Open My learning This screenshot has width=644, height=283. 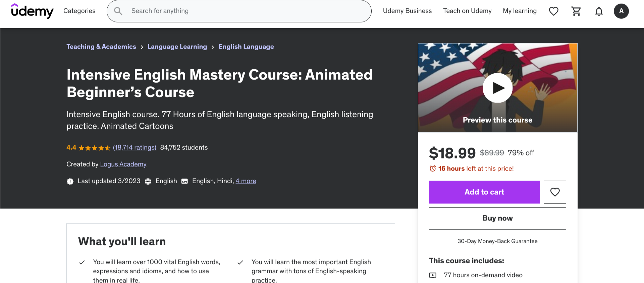pyautogui.click(x=520, y=11)
